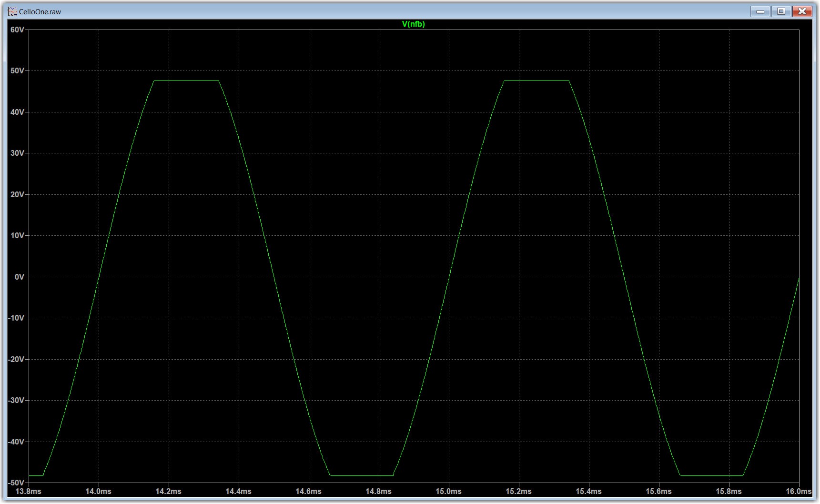Click the 14.8ms time axis label
Viewport: 820px width, 504px height.
coord(379,492)
